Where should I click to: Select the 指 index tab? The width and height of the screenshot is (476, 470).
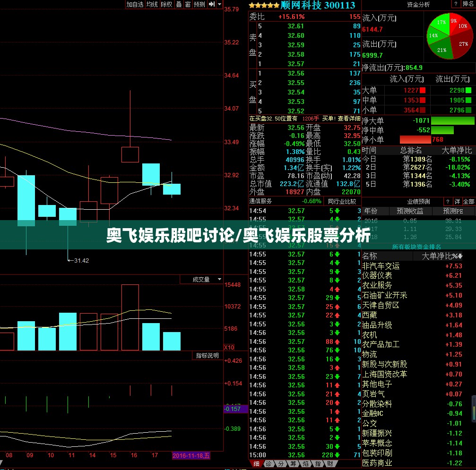pyautogui.click(x=318, y=464)
